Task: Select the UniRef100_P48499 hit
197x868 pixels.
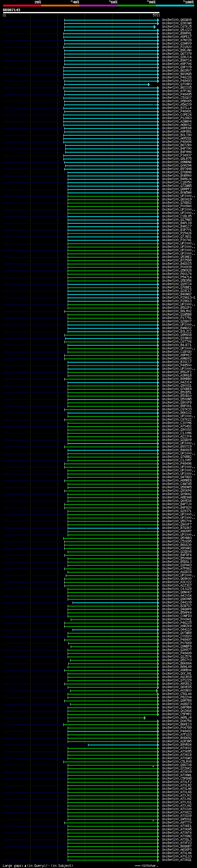Action: click(176, 653)
